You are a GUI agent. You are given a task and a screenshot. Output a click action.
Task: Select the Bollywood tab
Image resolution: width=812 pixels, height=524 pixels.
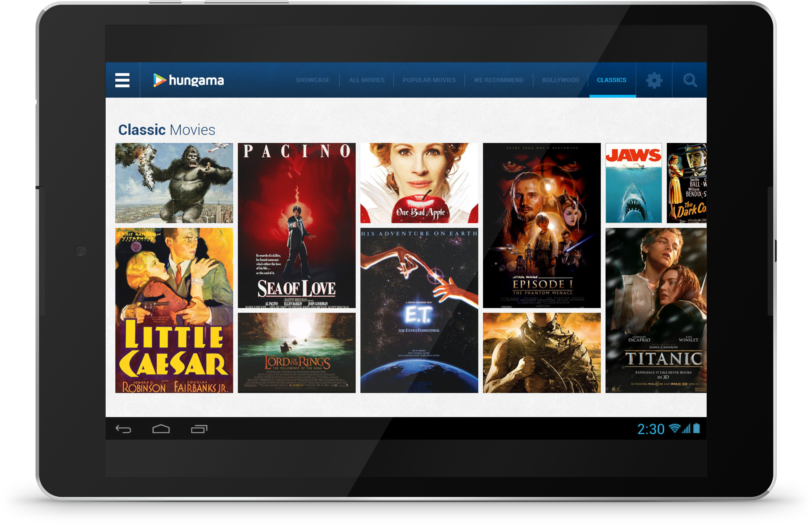[561, 80]
